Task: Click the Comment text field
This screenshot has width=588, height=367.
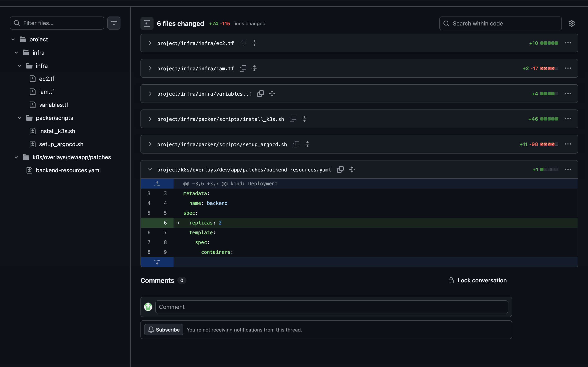Action: [x=332, y=307]
